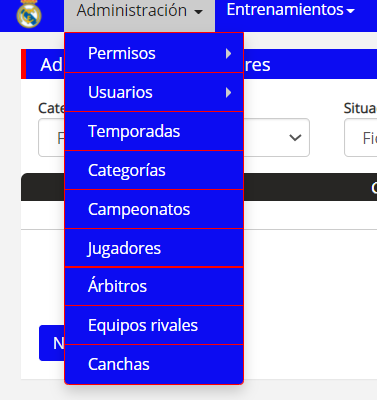
Task: Choose Categorías from the dropdown menu
Action: [x=154, y=170]
